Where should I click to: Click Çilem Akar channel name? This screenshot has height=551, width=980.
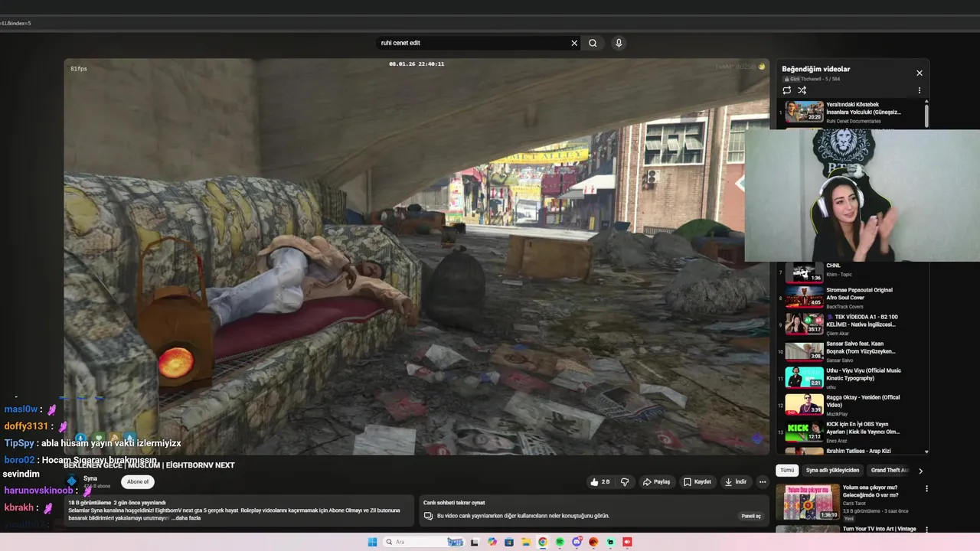tap(838, 334)
